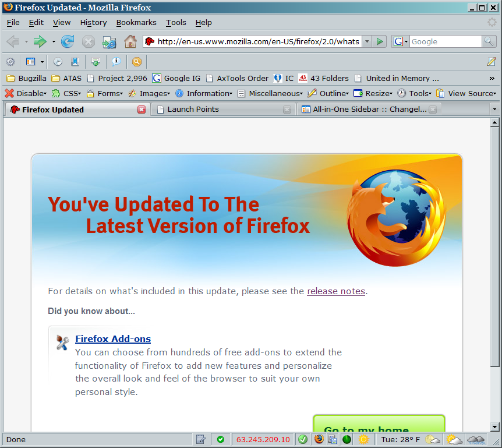
Task: Open the Outline dropdown menu
Action: tap(328, 94)
